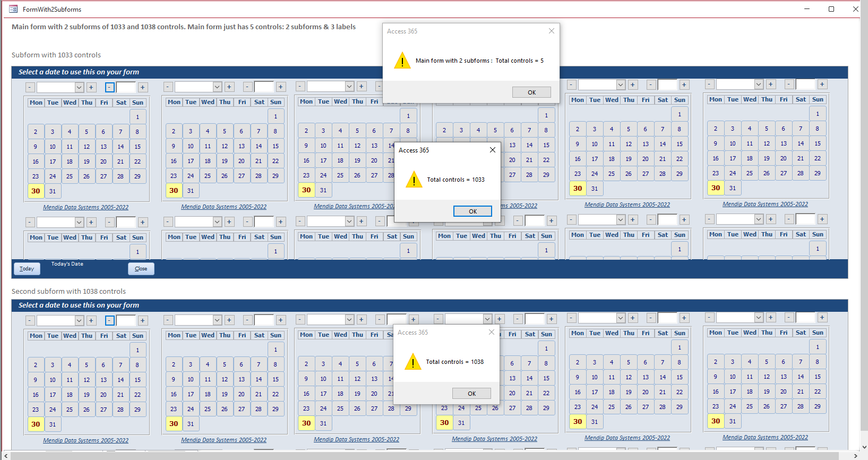Close the "Total controls = 1038" dialog via X
The image size is (868, 460).
tap(492, 332)
